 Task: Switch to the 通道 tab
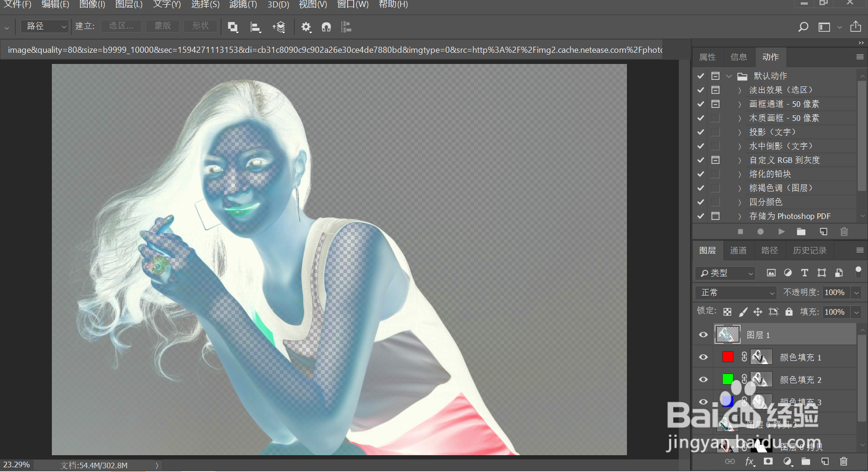click(x=738, y=251)
